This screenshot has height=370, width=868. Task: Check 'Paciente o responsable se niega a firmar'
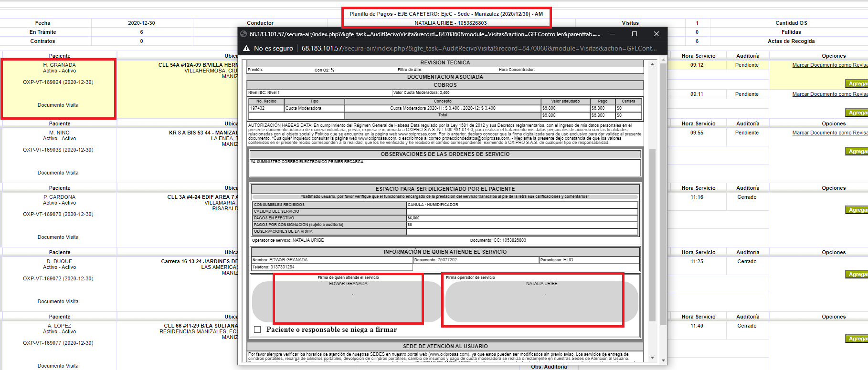(x=257, y=329)
